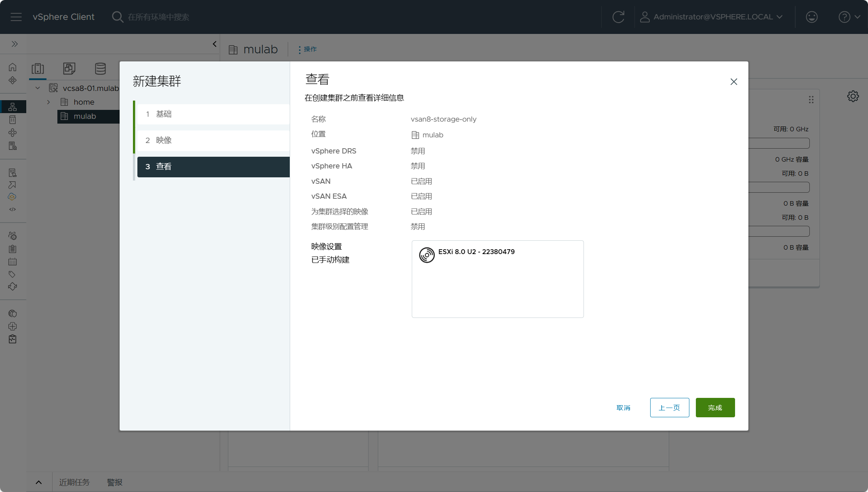Screen dimensions: 868x492
Task: Click the vSphere Client title
Action: [63, 17]
